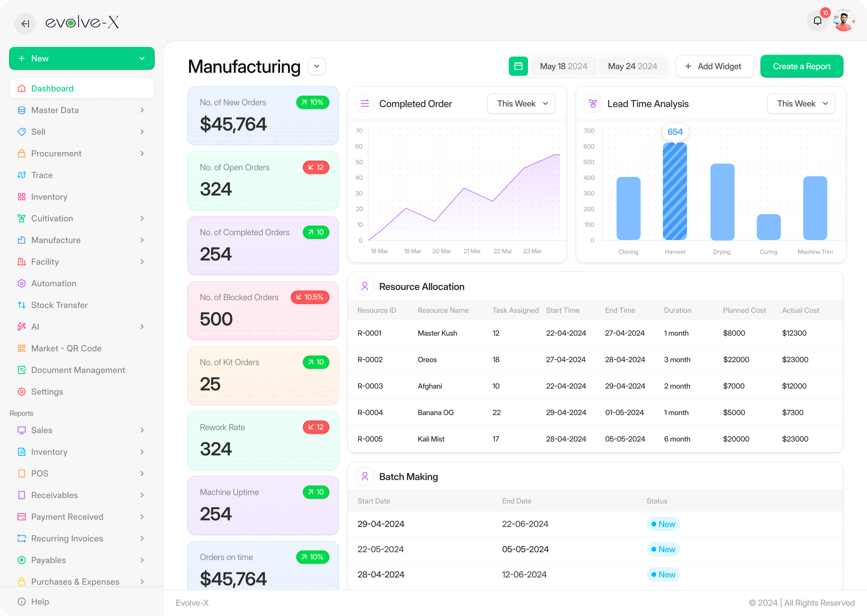Click the striped Harvest bar in chart
The width and height of the screenshot is (867, 616).
click(x=675, y=192)
